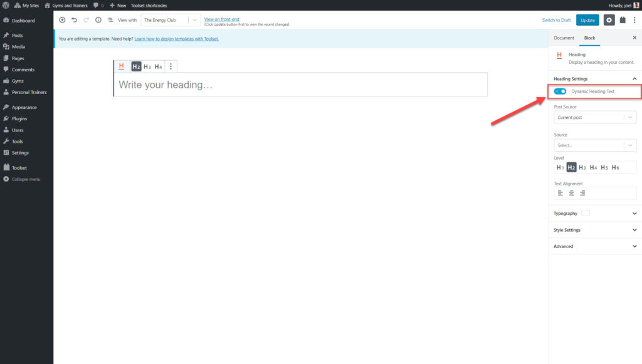
Task: Click the Typography reset indicator box
Action: (586, 212)
